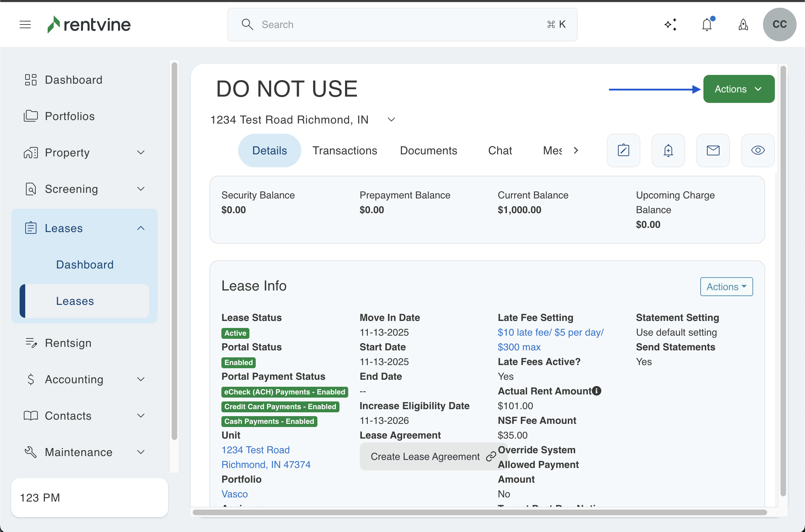Click the add note icon button
This screenshot has height=532, width=805.
624,150
